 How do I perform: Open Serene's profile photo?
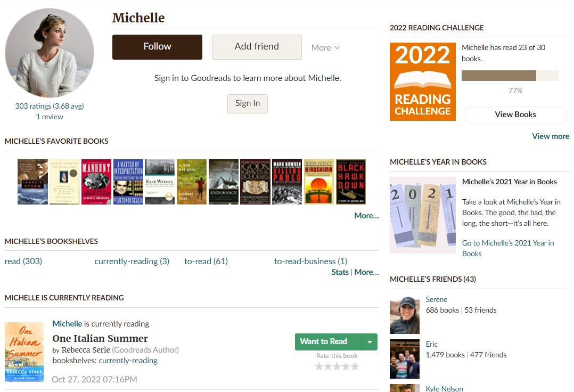tap(405, 315)
